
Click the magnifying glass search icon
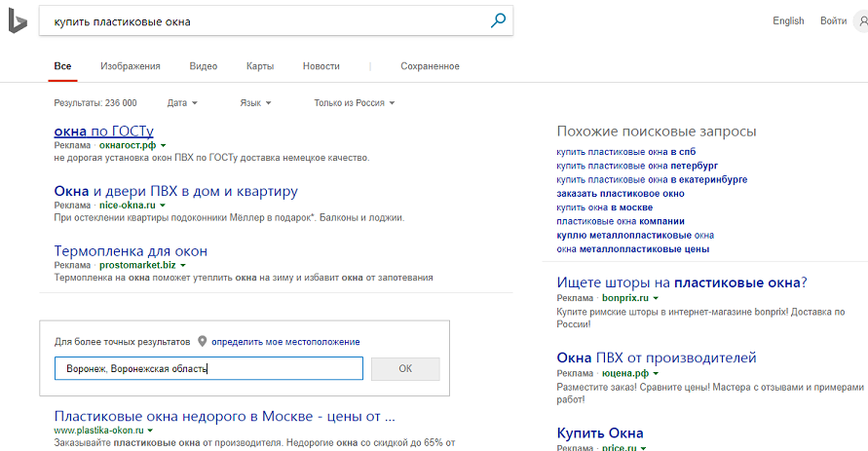click(498, 20)
